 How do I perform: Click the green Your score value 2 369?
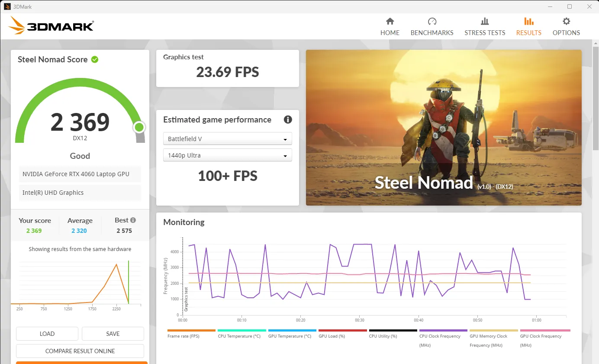click(x=34, y=231)
